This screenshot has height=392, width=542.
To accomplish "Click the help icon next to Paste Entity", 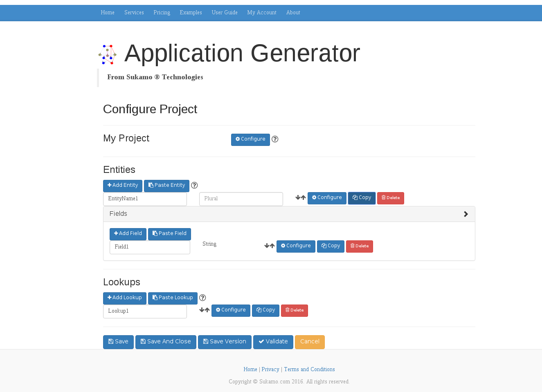I will (194, 185).
